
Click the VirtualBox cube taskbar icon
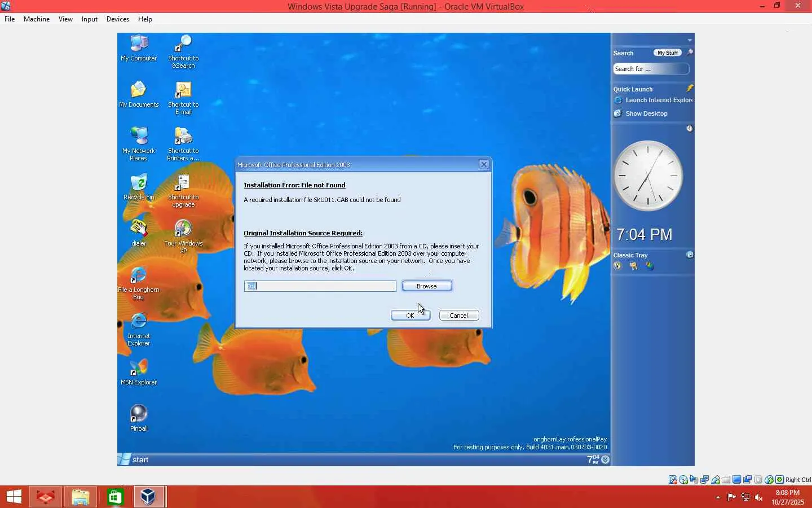coord(149,497)
